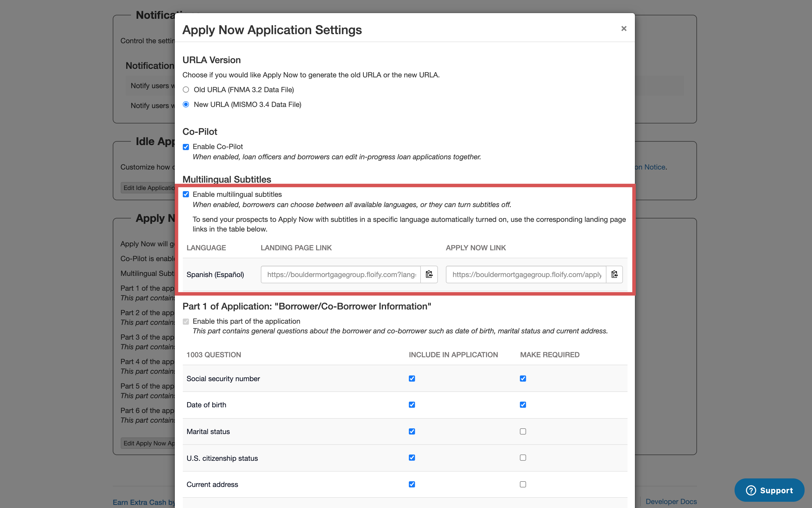
Task: Click the Spanish landing page link field
Action: pos(341,274)
